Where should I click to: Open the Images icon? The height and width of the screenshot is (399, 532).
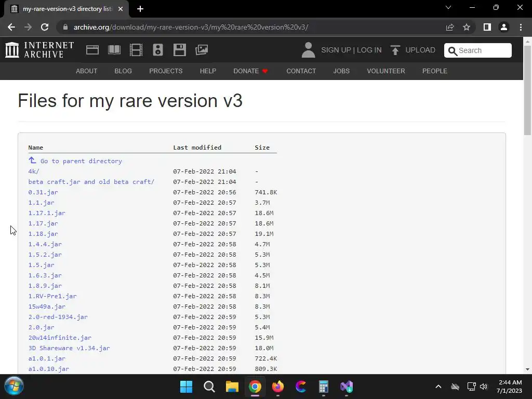click(x=202, y=50)
